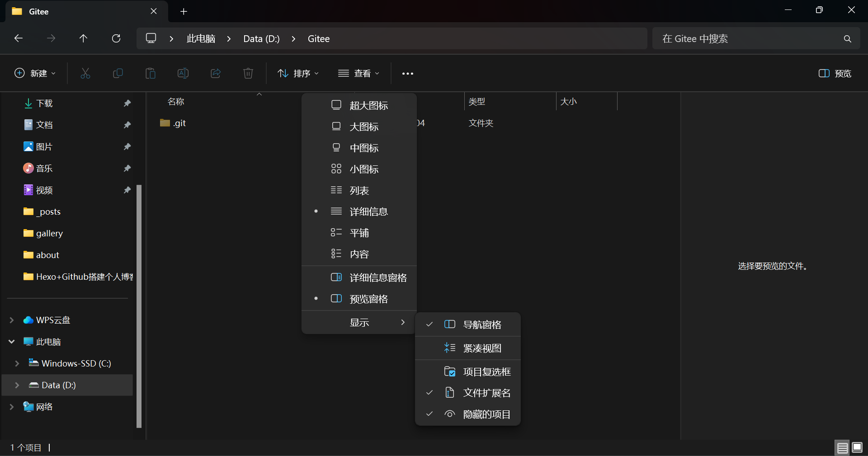
Task: Open the gallery folder in sidebar
Action: (49, 233)
